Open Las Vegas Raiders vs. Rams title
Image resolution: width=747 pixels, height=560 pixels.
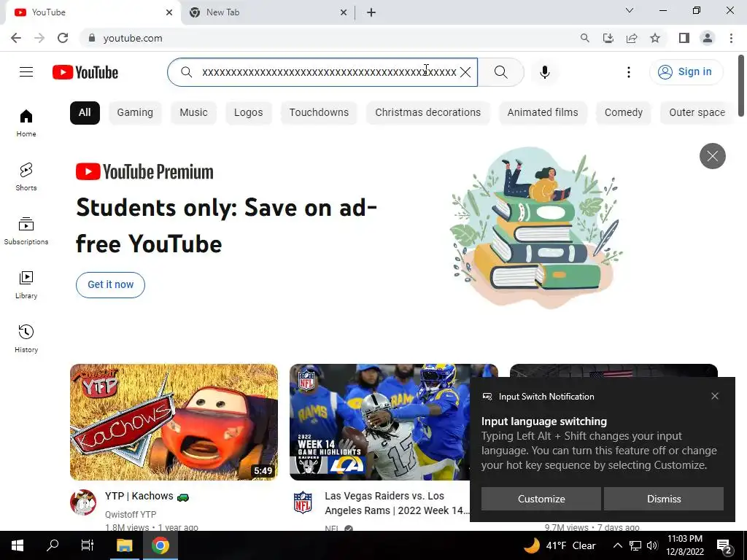tap(396, 503)
